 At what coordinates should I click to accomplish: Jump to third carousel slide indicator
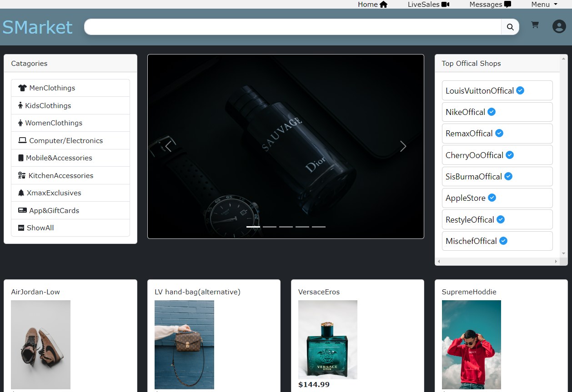click(x=286, y=227)
